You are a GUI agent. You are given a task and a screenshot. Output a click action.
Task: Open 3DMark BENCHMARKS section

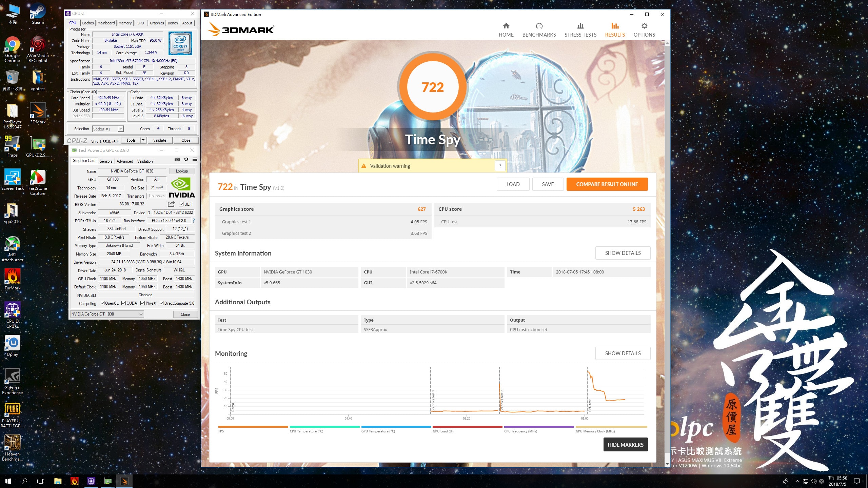539,30
